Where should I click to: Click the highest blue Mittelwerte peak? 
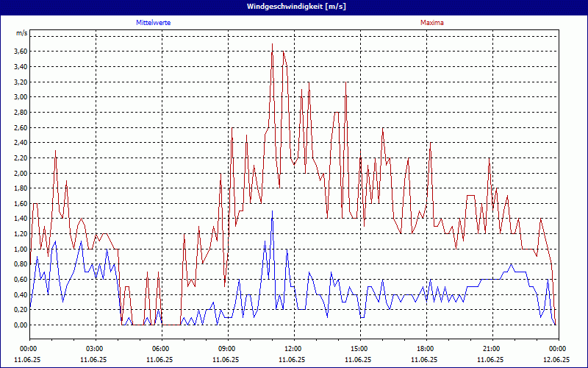pyautogui.click(x=272, y=211)
